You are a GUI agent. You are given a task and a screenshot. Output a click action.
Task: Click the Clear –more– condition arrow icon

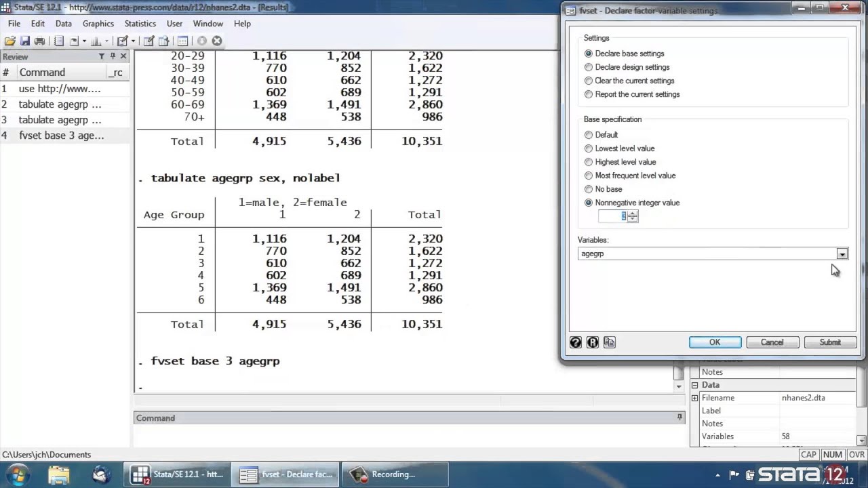[202, 41]
